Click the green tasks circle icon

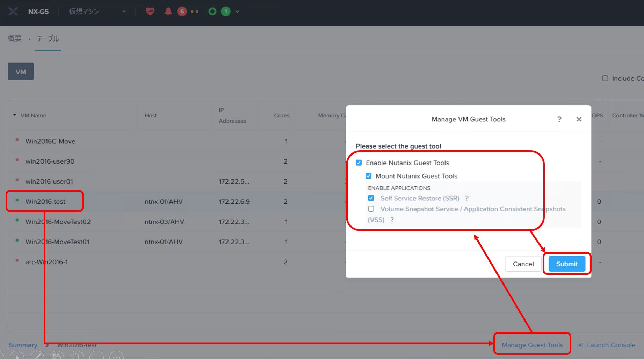(212, 12)
